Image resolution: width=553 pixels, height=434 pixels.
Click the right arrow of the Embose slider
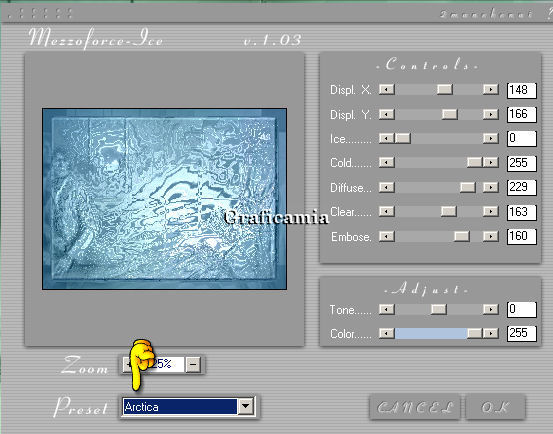[491, 236]
